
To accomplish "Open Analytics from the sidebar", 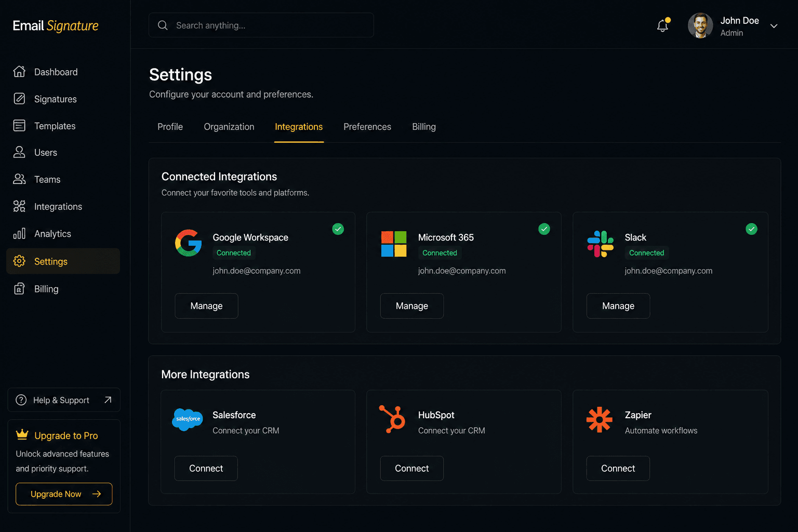I will coord(63,234).
